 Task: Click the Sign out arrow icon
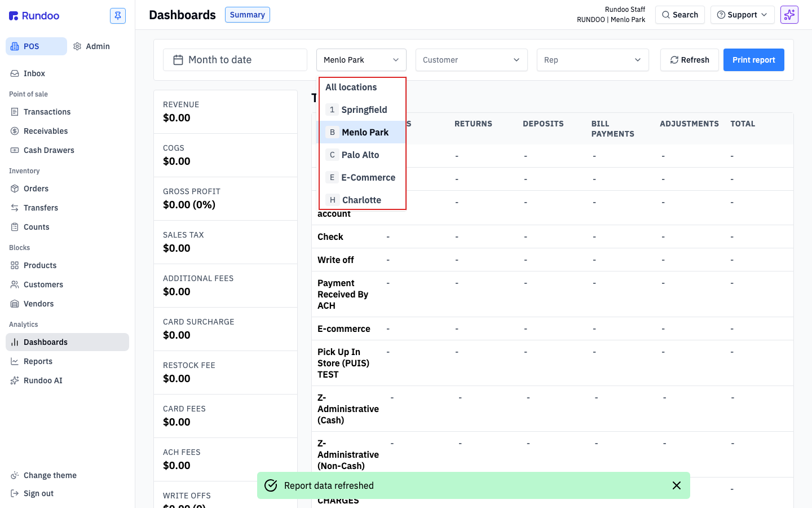15,493
